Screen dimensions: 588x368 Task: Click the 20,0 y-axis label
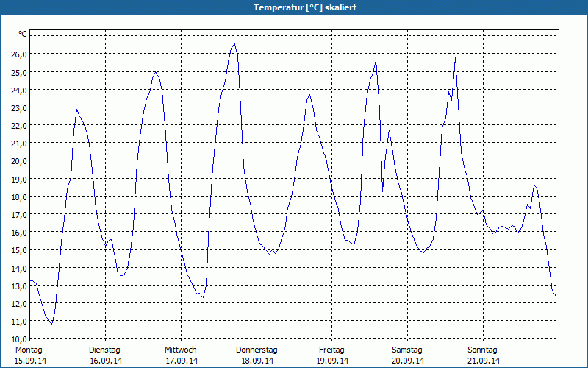[x=18, y=161]
